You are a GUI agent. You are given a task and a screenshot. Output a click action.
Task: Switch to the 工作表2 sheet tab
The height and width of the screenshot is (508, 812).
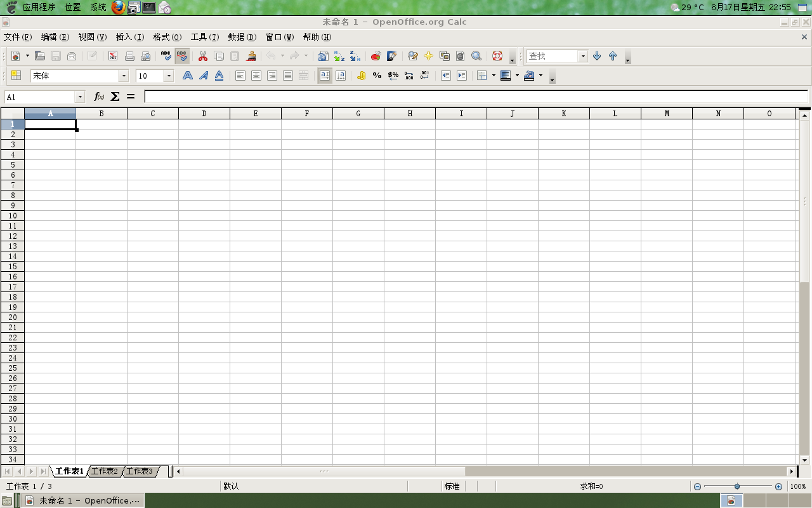tap(105, 471)
